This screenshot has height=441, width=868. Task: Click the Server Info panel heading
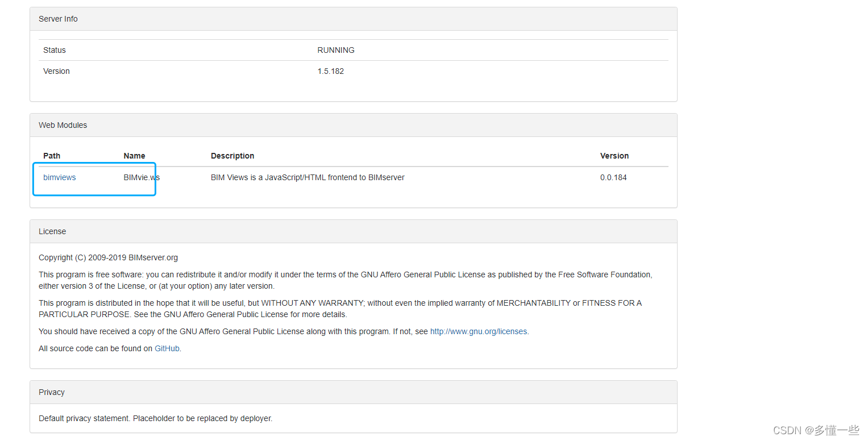354,19
